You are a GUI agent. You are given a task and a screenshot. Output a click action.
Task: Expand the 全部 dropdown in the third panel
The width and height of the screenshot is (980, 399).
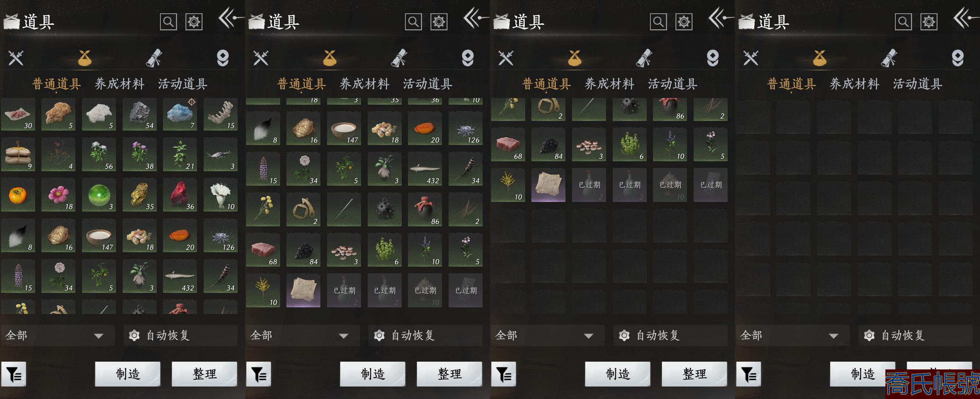[548, 335]
